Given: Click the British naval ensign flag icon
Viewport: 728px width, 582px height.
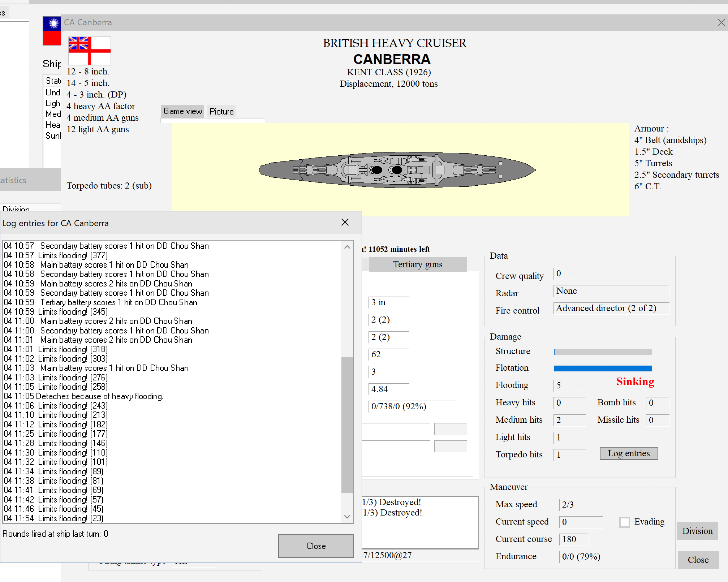Looking at the screenshot, I should click(x=89, y=51).
